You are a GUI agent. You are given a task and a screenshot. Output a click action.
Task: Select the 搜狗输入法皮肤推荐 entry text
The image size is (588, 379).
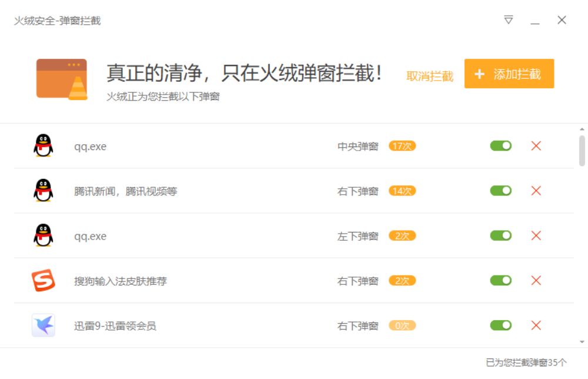tap(121, 281)
